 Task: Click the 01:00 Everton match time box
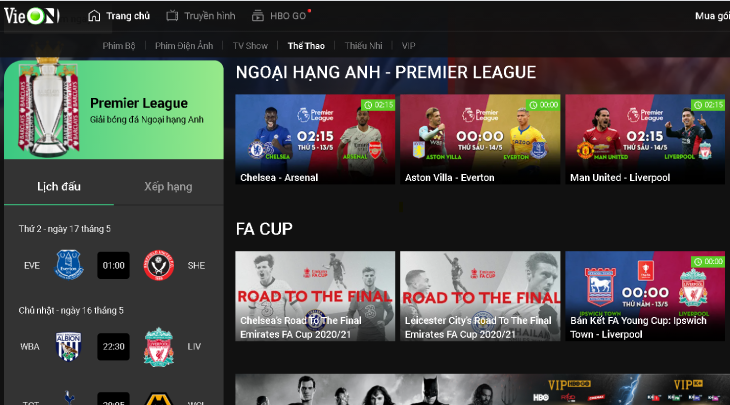coord(113,265)
